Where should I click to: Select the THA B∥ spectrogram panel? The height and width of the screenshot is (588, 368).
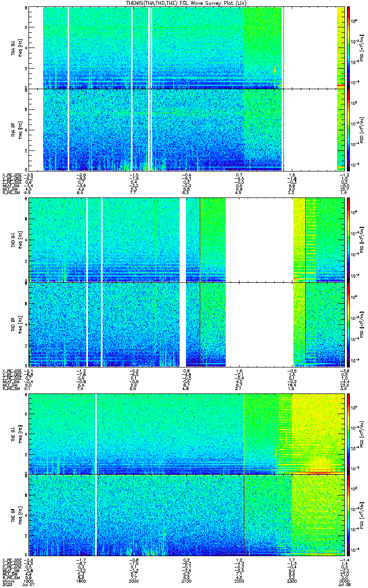pos(186,130)
